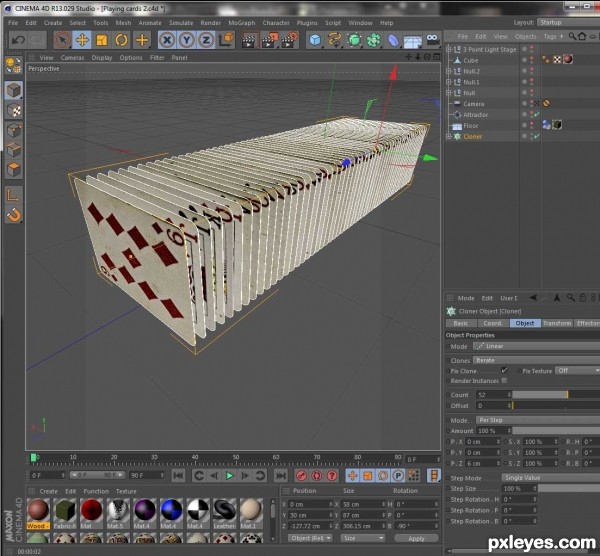Open Fix Texture Off dropdown
The image size is (600, 556).
click(577, 370)
